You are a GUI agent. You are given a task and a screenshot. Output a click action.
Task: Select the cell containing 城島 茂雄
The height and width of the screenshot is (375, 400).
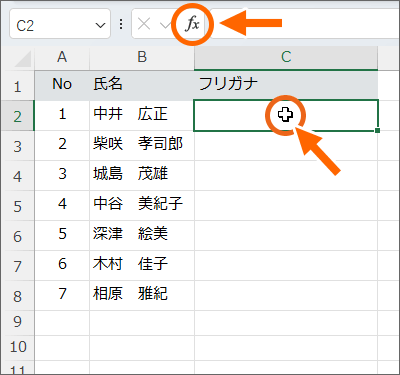point(142,176)
